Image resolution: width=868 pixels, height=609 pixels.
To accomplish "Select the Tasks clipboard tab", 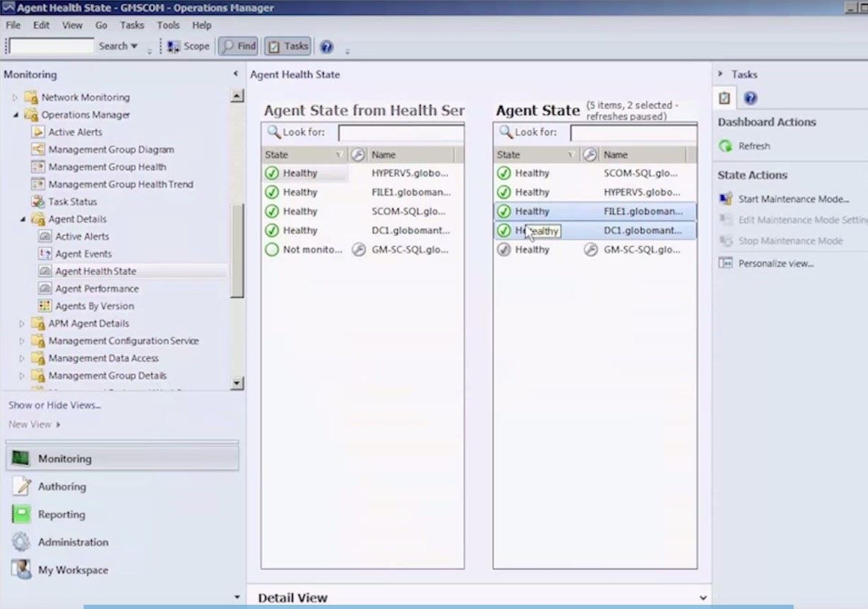I will pyautogui.click(x=724, y=98).
